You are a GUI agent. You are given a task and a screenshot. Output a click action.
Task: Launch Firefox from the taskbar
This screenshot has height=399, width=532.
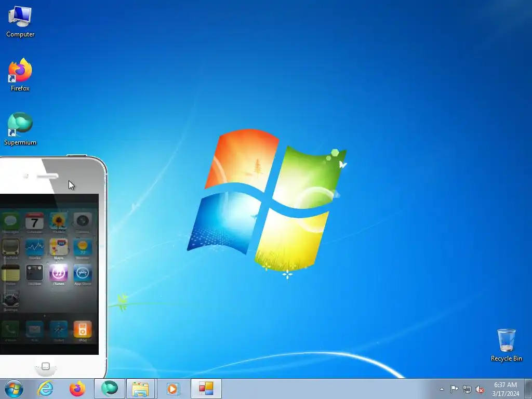(77, 389)
